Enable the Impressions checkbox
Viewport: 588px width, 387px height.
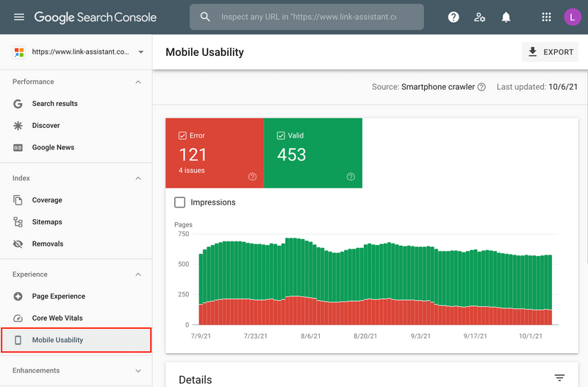(180, 202)
